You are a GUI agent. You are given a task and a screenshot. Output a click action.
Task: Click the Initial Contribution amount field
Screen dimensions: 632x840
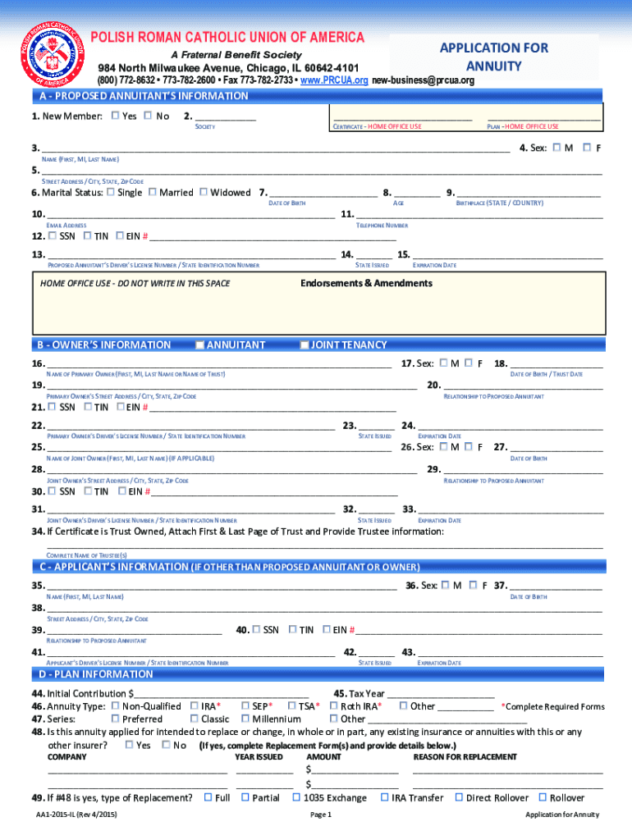point(222,695)
